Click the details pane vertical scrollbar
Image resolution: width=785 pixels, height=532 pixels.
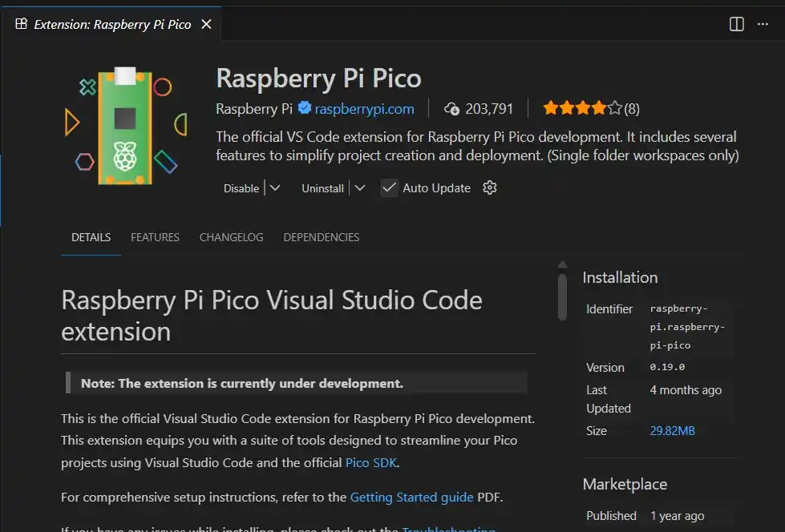[563, 296]
